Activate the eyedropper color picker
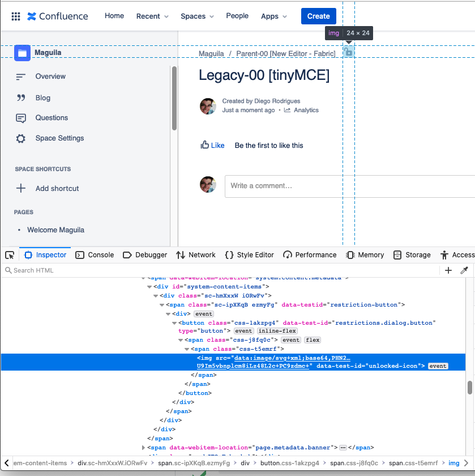 pyautogui.click(x=465, y=270)
